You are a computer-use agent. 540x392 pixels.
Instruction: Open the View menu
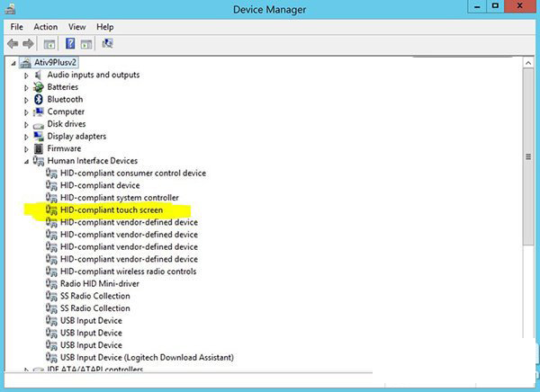click(77, 27)
